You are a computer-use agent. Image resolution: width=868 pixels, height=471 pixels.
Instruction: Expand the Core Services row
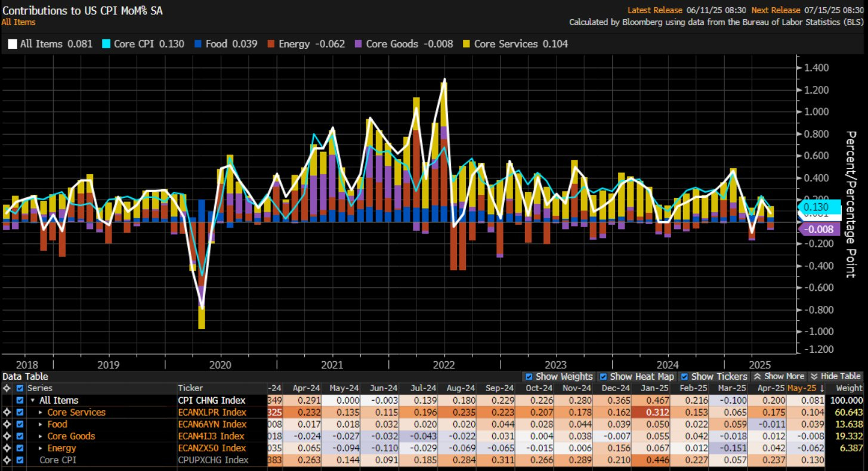coord(41,413)
